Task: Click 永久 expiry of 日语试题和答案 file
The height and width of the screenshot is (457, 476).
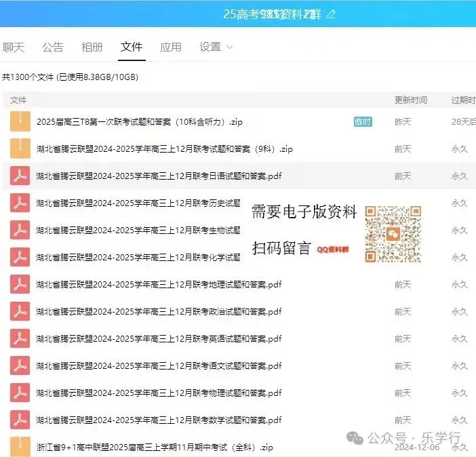Action: tap(460, 176)
